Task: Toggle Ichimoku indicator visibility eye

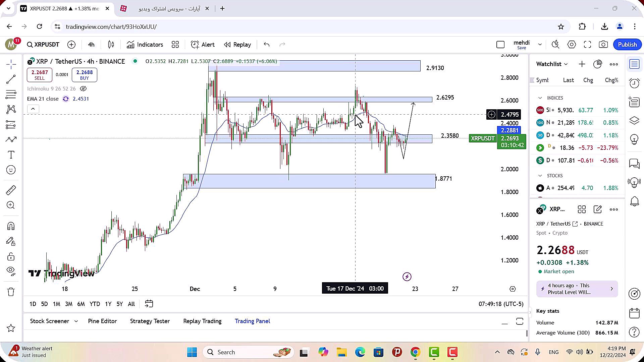Action: click(x=83, y=89)
